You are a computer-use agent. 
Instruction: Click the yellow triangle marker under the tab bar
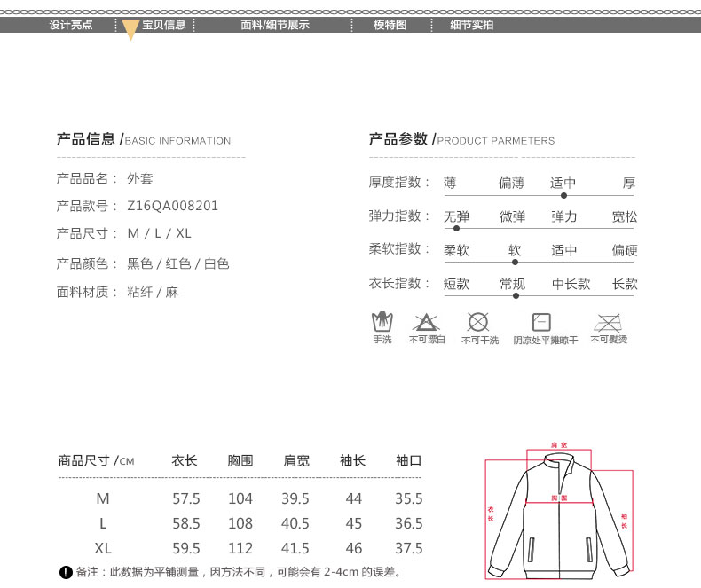[130, 32]
